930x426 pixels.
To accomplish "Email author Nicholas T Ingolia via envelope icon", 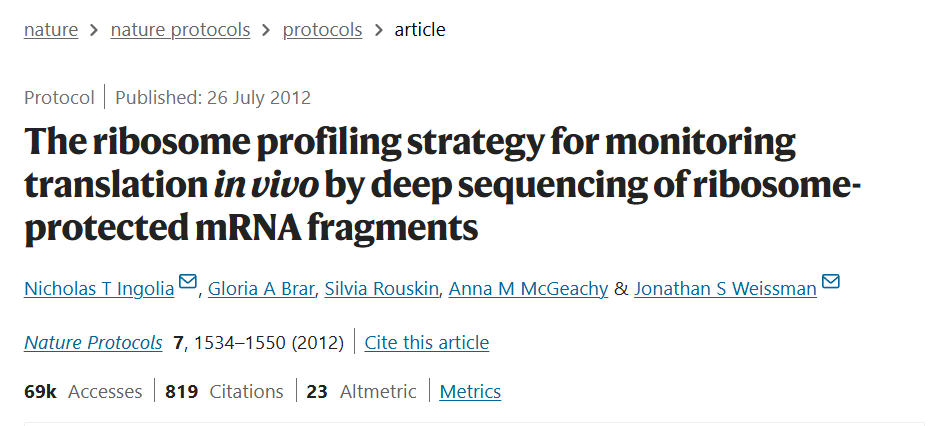I will [x=188, y=285].
